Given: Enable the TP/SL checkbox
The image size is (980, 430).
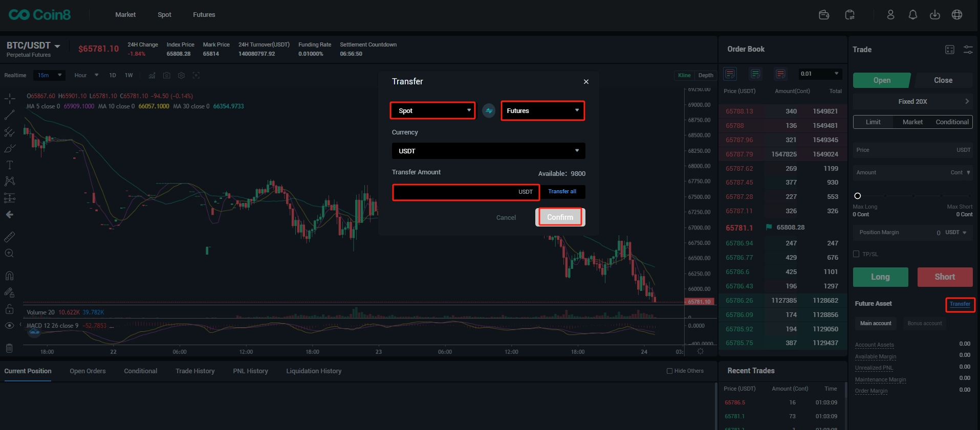Looking at the screenshot, I should (856, 254).
